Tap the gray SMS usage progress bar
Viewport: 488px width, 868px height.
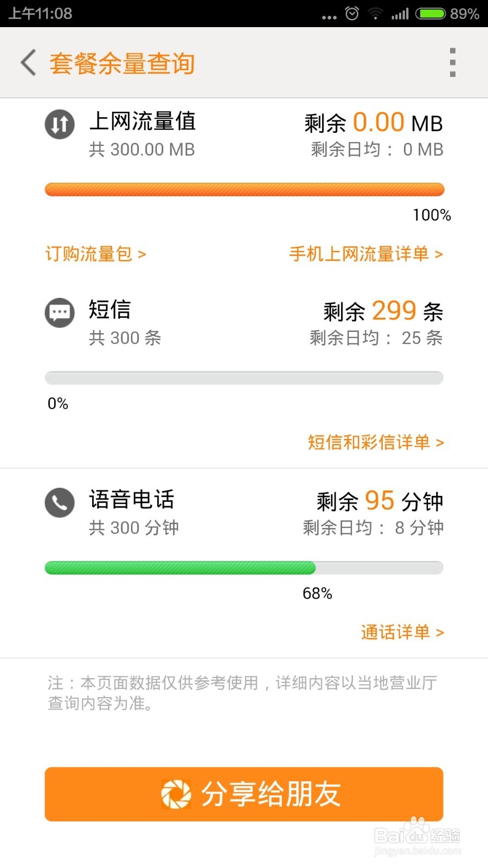[x=244, y=378]
